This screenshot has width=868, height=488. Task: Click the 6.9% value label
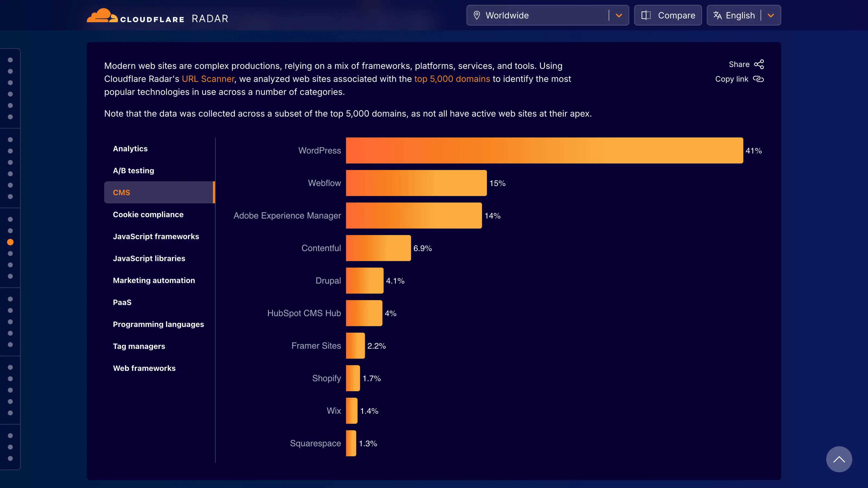coord(423,248)
